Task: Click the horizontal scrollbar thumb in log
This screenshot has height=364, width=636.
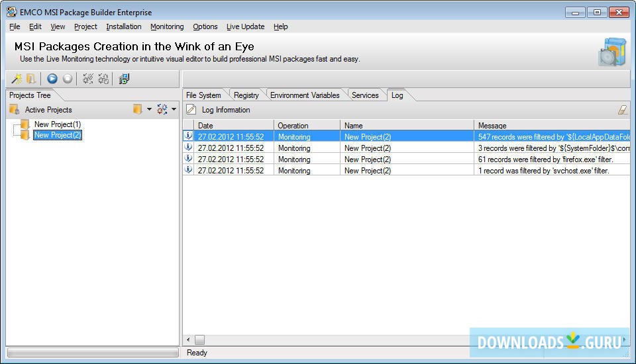Action: (x=199, y=340)
